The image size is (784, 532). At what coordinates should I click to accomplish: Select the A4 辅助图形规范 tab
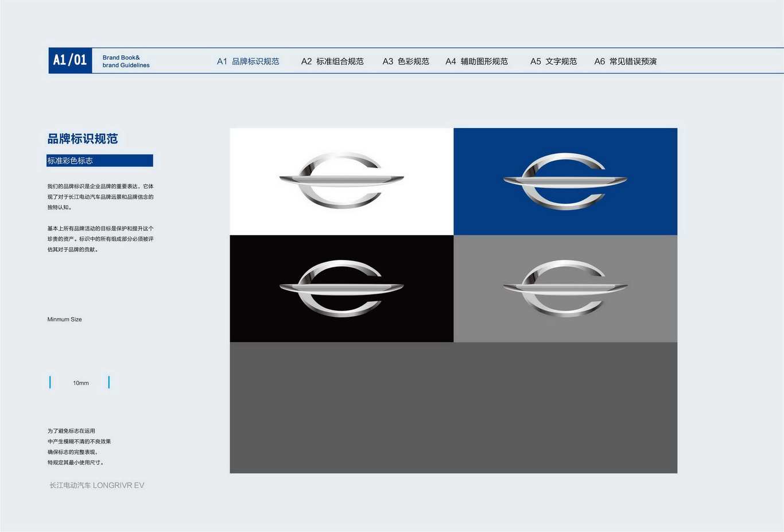[476, 61]
